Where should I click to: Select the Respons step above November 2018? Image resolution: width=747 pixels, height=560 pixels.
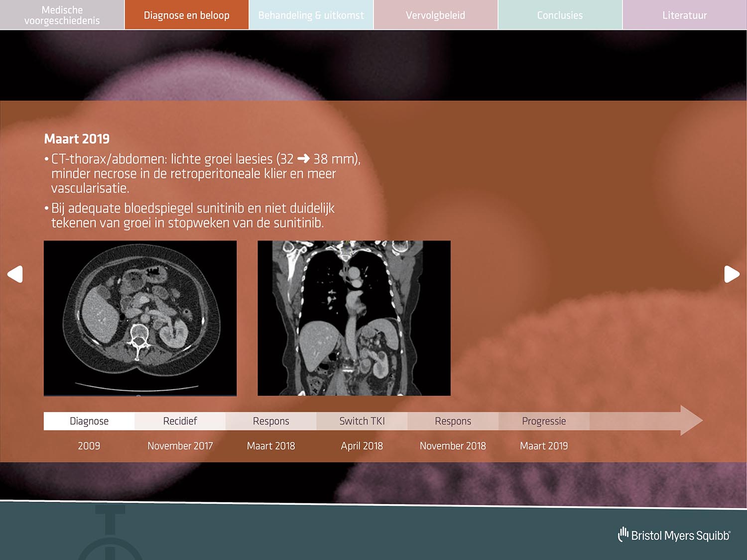[x=453, y=421]
